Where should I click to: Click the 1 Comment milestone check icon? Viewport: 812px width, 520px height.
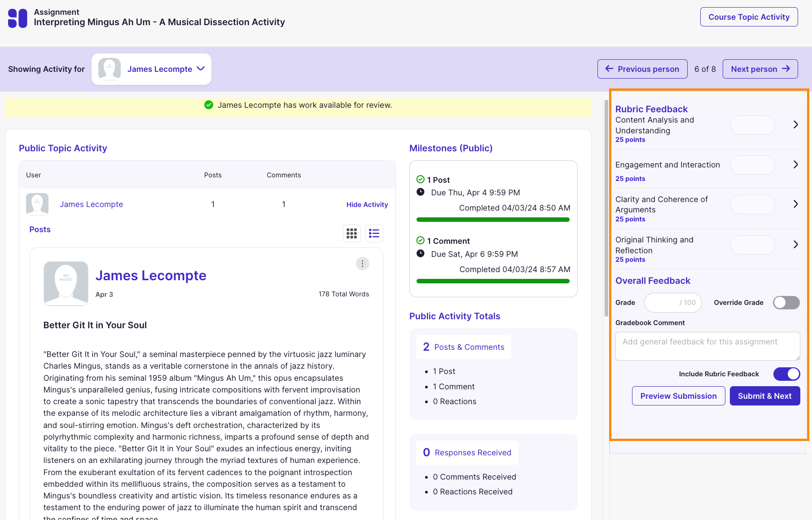pyautogui.click(x=421, y=241)
